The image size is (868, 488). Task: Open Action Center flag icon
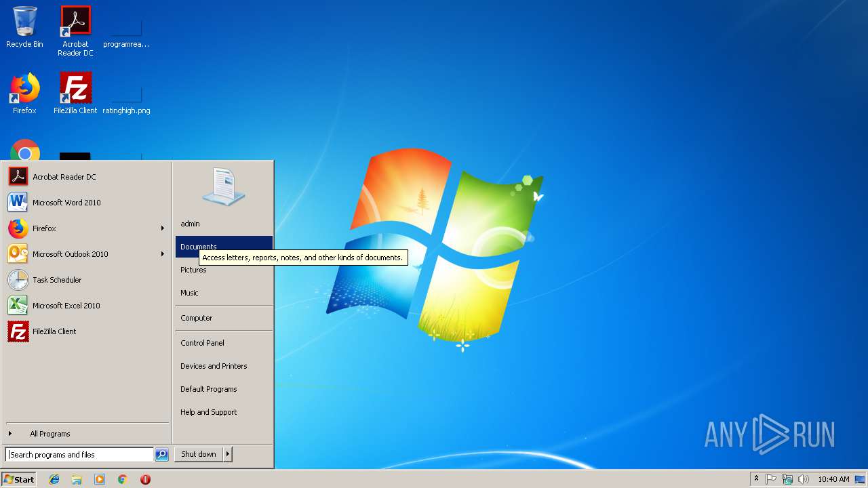[x=771, y=479]
